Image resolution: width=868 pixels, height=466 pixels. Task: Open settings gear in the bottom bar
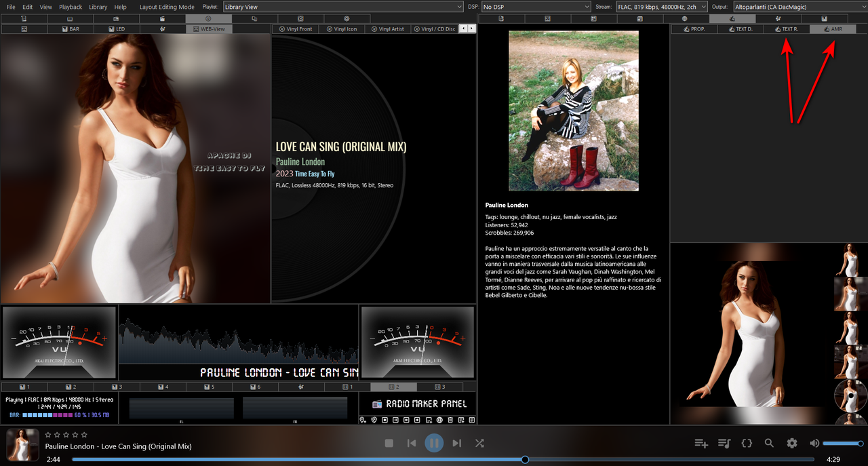pyautogui.click(x=792, y=443)
